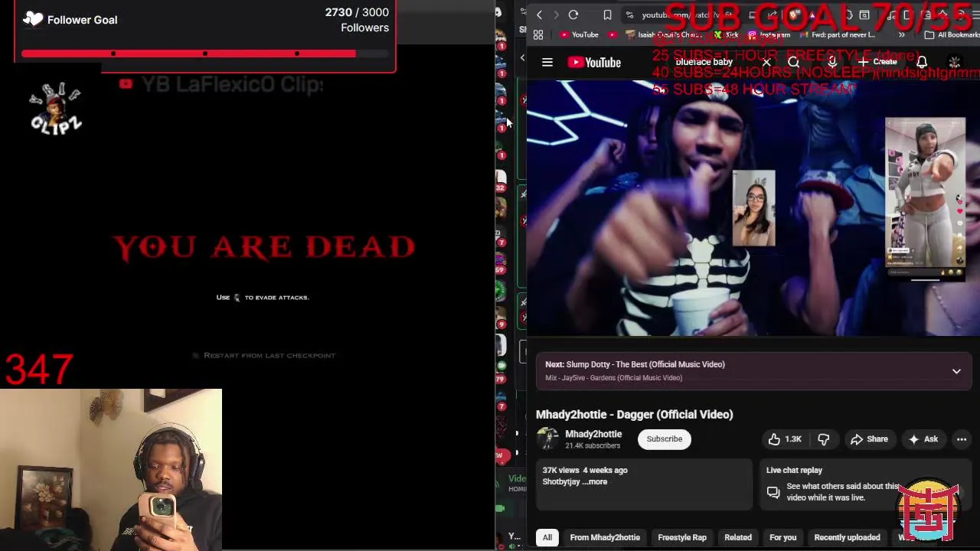
Task: Open more actions (three dots) for video
Action: pyautogui.click(x=962, y=439)
